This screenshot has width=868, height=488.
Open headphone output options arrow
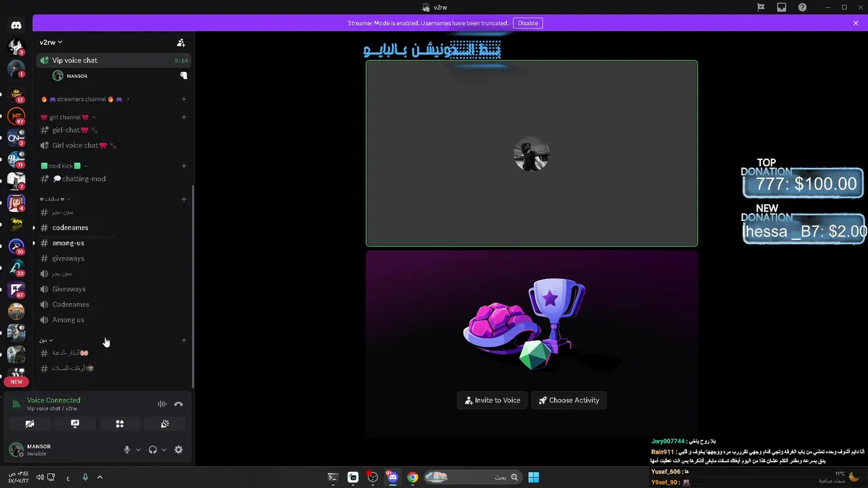[164, 450]
